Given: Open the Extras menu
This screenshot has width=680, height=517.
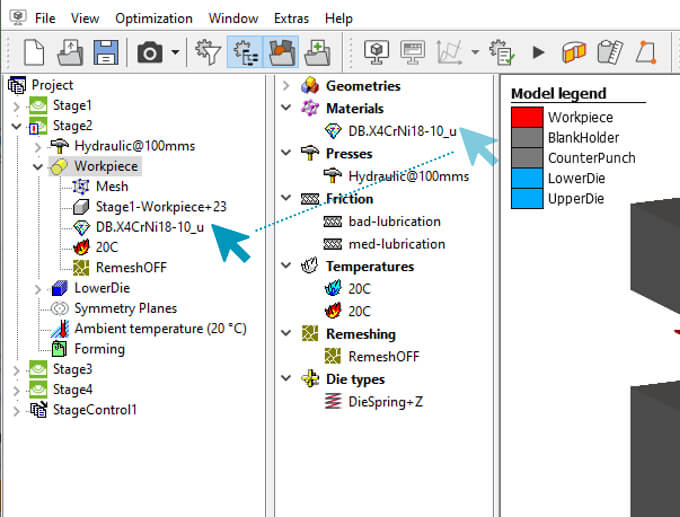Looking at the screenshot, I should tap(289, 18).
